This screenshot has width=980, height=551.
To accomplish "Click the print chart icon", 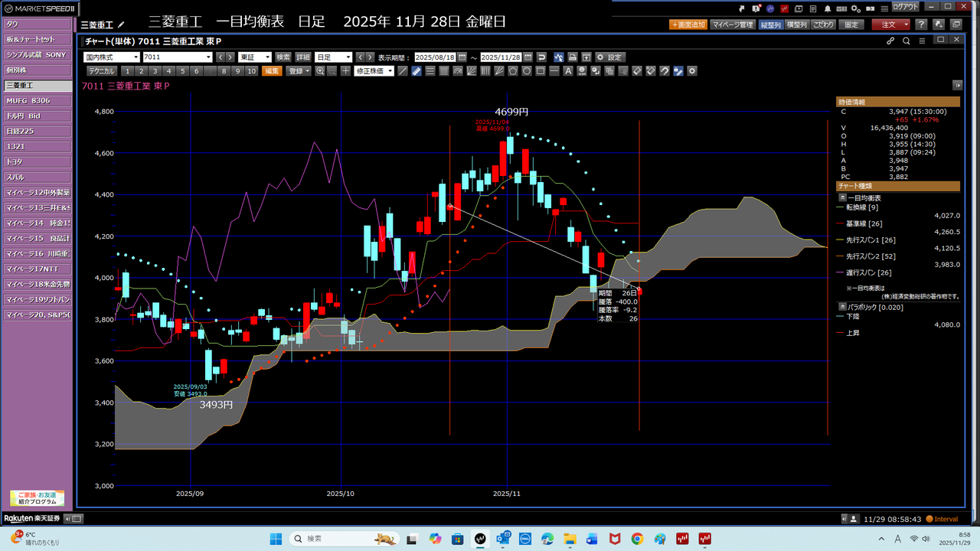I will pyautogui.click(x=572, y=57).
